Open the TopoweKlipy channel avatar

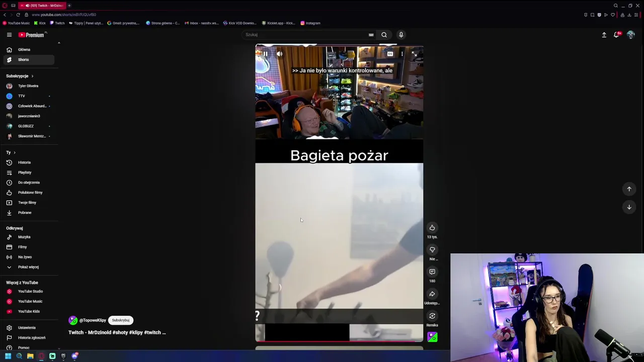tap(73, 320)
